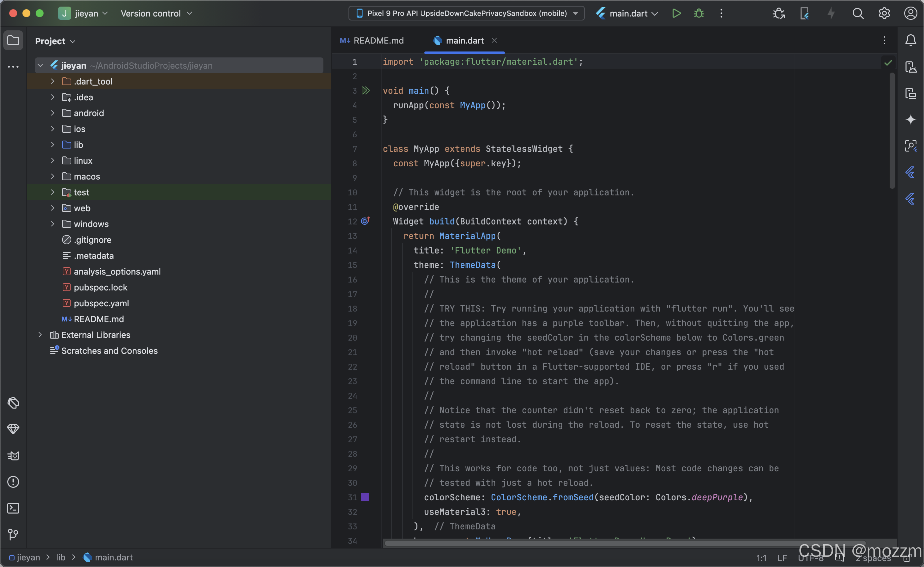Screen dimensions: 924x567
Task: Open the Problems tool window
Action: pos(14,482)
